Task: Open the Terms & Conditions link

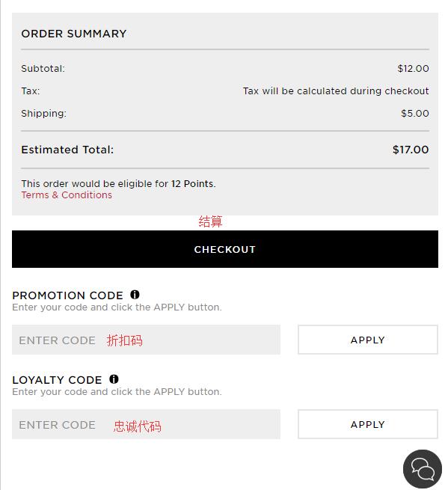Action: 67,195
